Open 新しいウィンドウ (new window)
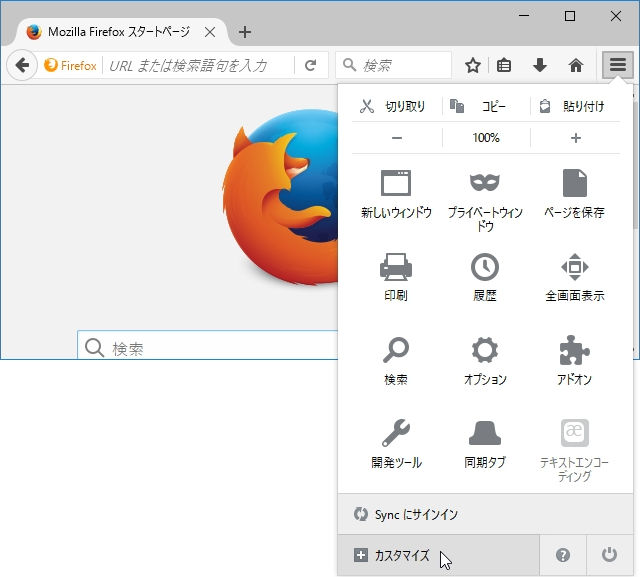 (396, 194)
